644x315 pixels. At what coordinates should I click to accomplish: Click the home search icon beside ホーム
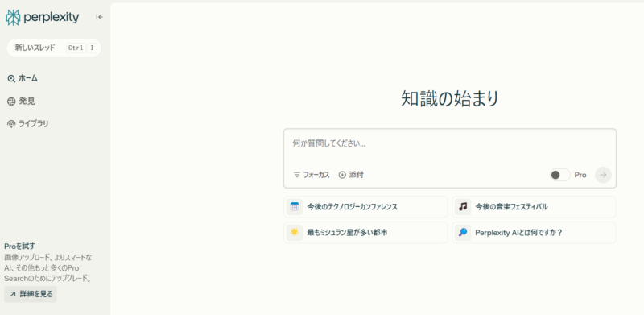click(x=11, y=78)
